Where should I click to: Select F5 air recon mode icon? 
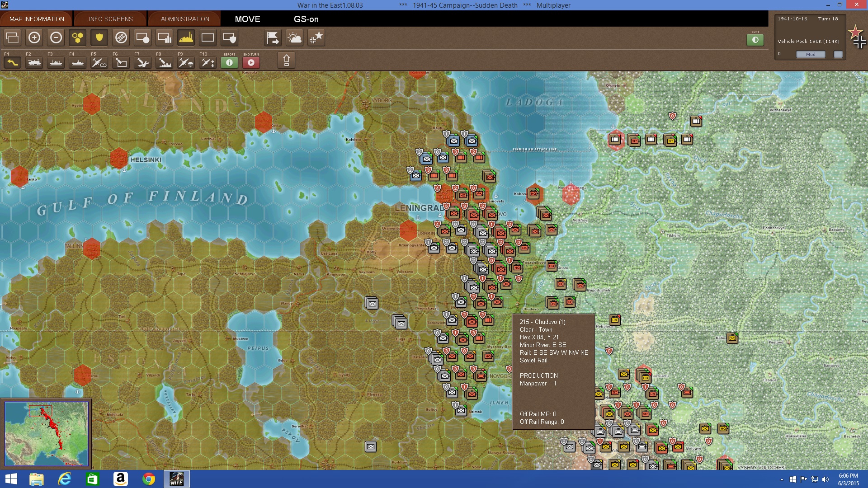click(x=99, y=62)
